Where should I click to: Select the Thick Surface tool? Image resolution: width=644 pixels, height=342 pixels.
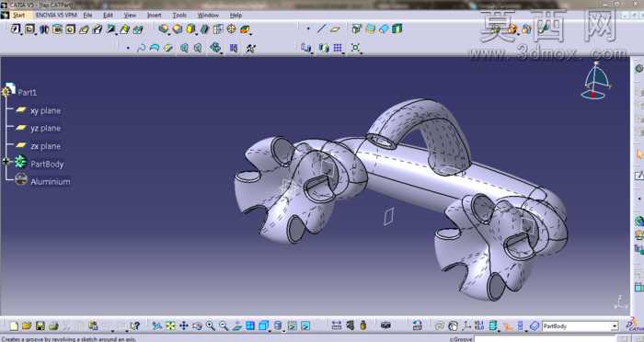(x=370, y=28)
